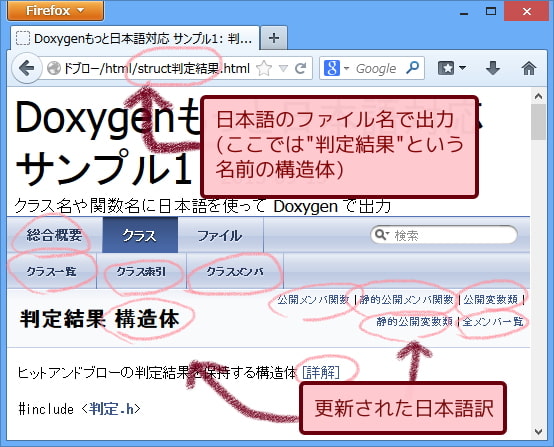The height and width of the screenshot is (447, 554).
Task: Click the site identity globe icon
Action: (x=54, y=68)
